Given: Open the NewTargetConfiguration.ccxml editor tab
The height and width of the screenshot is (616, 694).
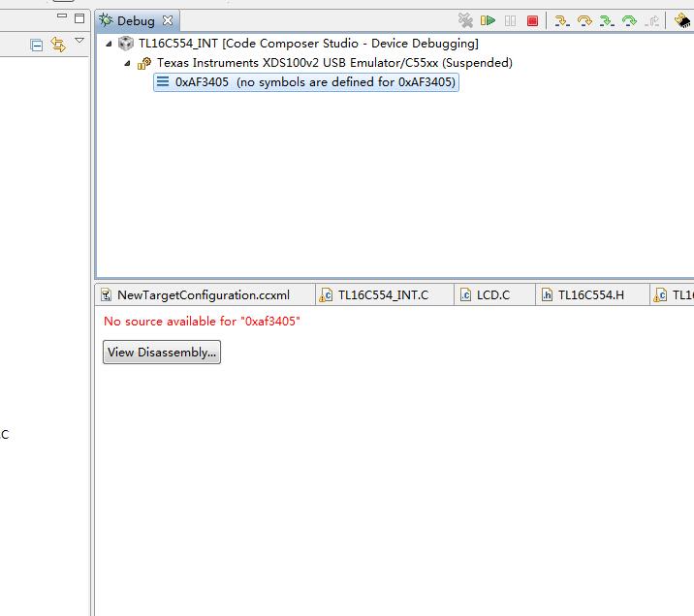Looking at the screenshot, I should [x=205, y=295].
